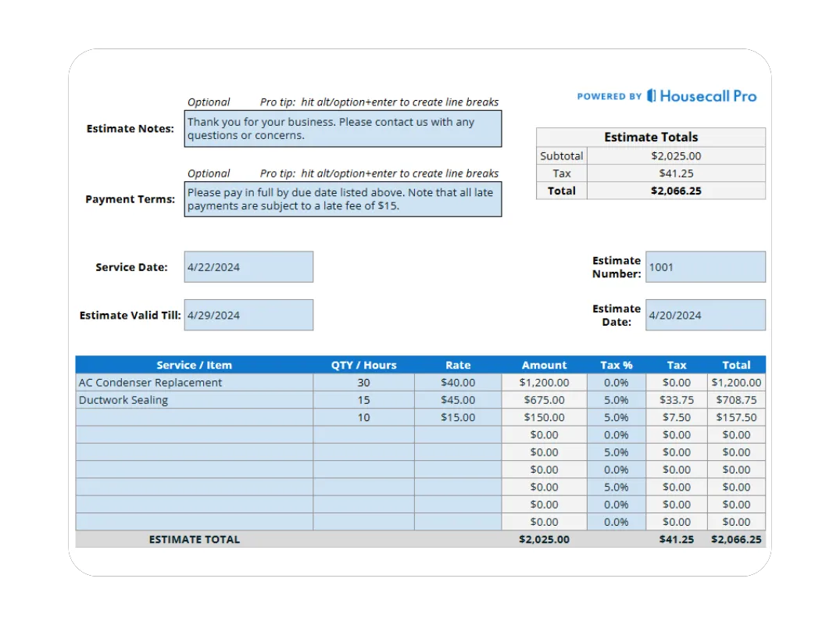Select the QTY / Hours header cell

coord(363,365)
